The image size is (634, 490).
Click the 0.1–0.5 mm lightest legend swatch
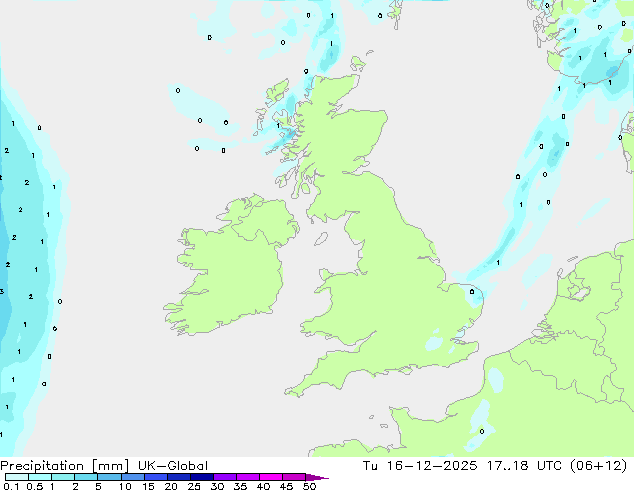point(17,477)
